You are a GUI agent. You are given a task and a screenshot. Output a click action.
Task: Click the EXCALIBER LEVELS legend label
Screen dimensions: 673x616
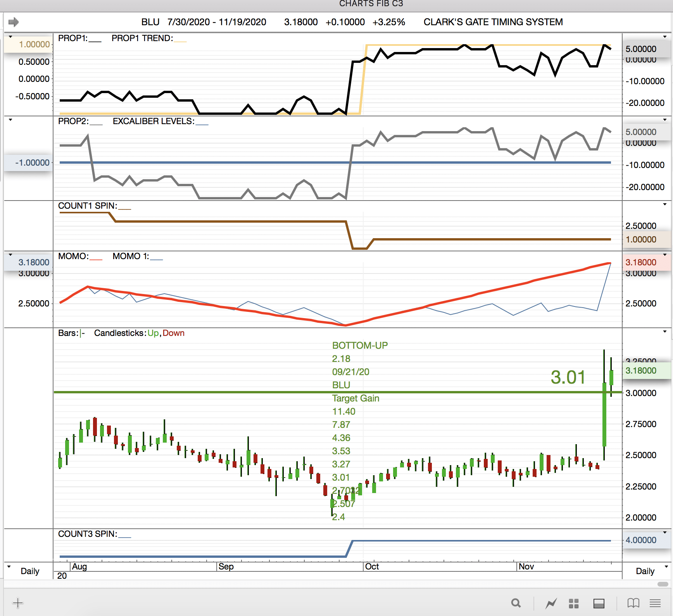[153, 121]
